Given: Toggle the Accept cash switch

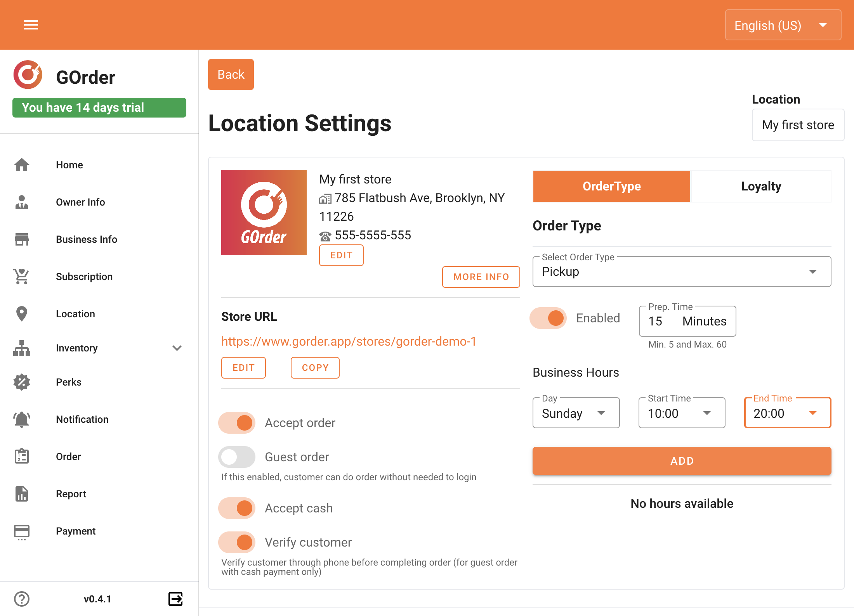Looking at the screenshot, I should click(237, 508).
